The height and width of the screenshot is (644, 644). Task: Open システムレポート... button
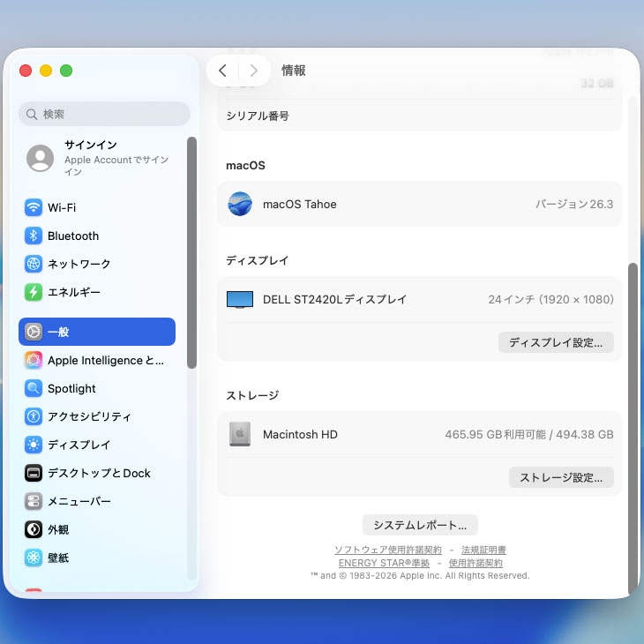click(420, 525)
